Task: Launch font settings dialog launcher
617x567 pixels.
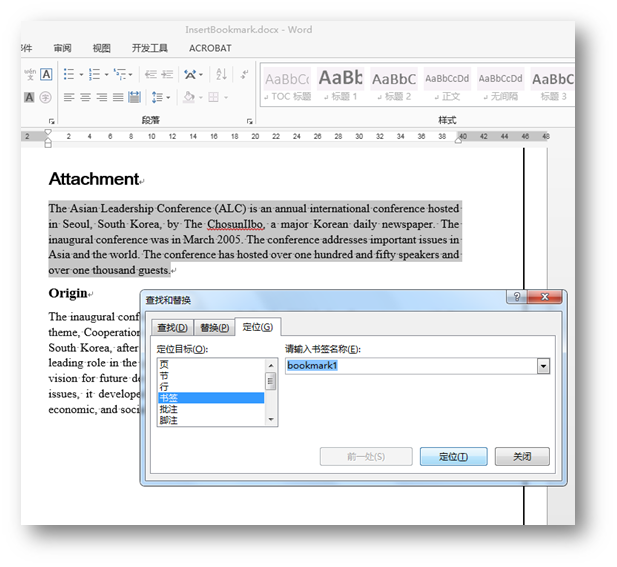Action: 52,121
